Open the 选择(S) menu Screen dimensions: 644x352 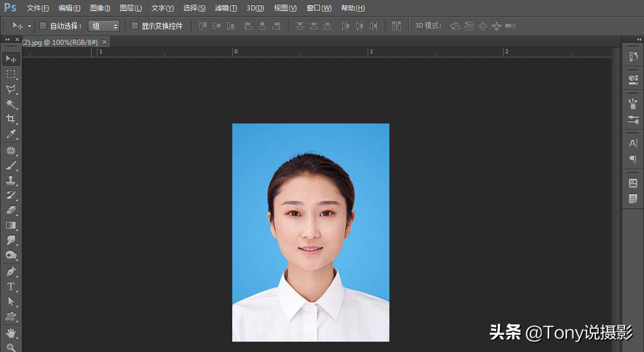click(194, 8)
